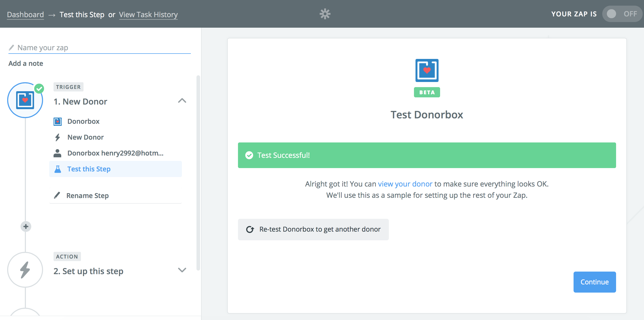Click the Donorbox trigger circle icon
The width and height of the screenshot is (644, 320).
25,100
